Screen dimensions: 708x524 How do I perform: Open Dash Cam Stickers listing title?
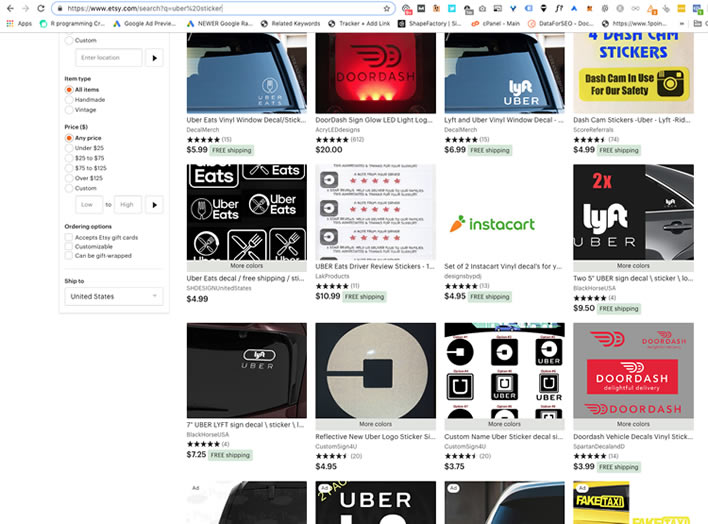click(x=632, y=120)
